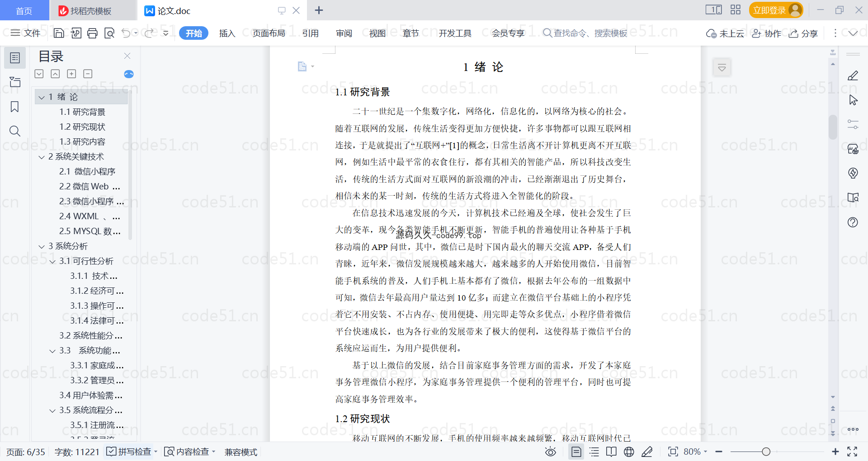The height and width of the screenshot is (461, 868).
Task: Click the pen edit icon in right sidebar
Action: (853, 75)
